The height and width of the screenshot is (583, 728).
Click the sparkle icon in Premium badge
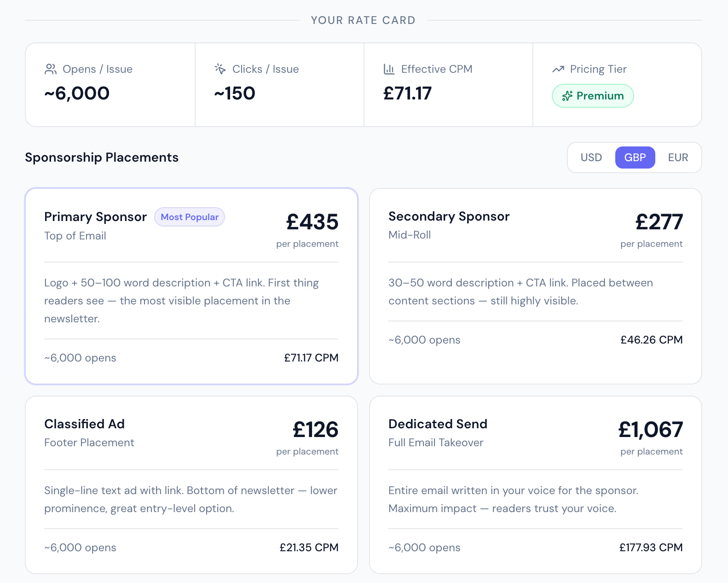click(567, 96)
